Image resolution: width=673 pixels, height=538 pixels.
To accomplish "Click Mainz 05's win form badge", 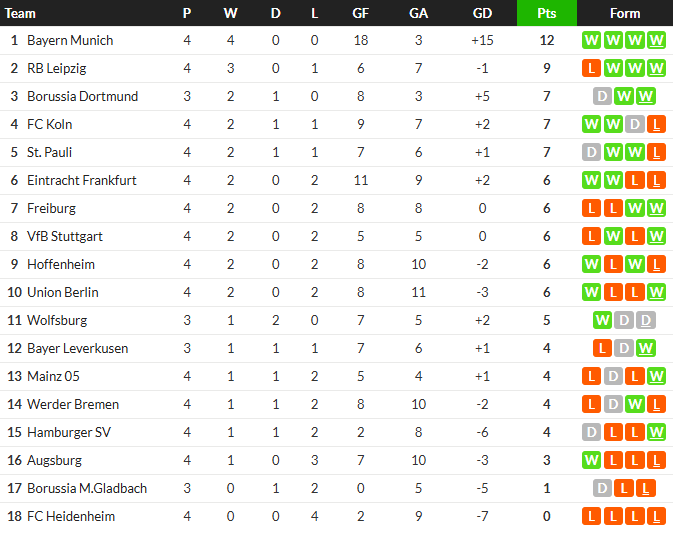I will tap(656, 377).
